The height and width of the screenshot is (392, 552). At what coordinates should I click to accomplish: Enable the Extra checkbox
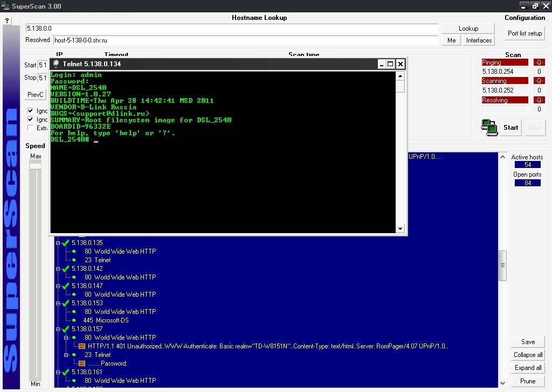(31, 128)
